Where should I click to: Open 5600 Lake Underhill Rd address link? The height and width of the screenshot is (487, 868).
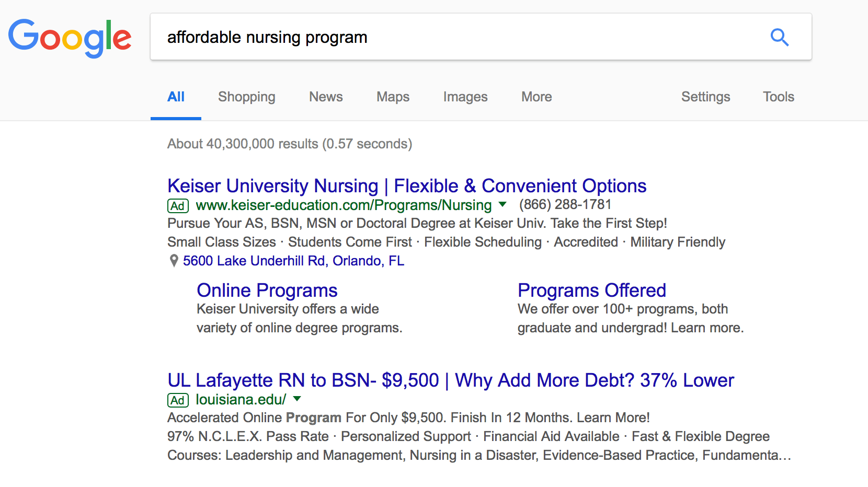(294, 261)
